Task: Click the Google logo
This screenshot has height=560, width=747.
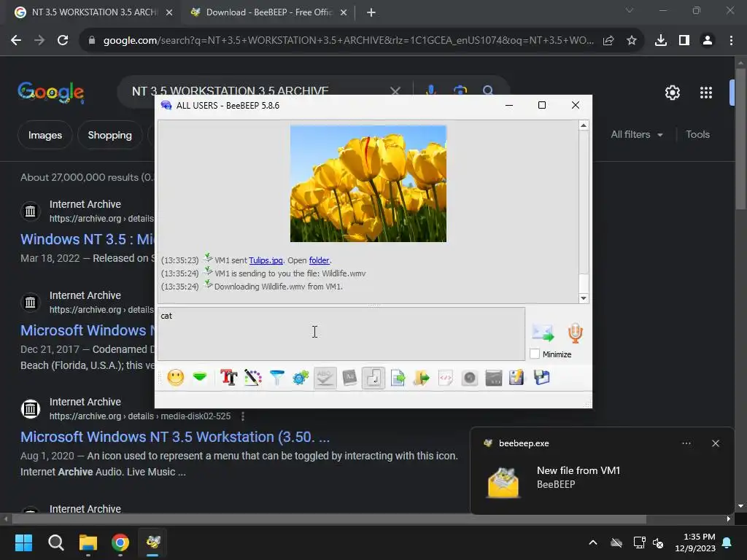Action: [x=50, y=92]
